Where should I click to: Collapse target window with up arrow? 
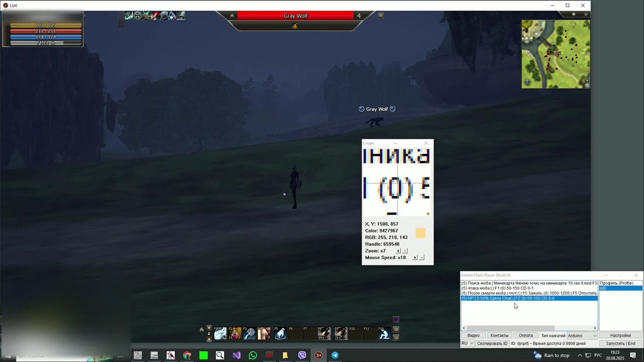pos(232,16)
